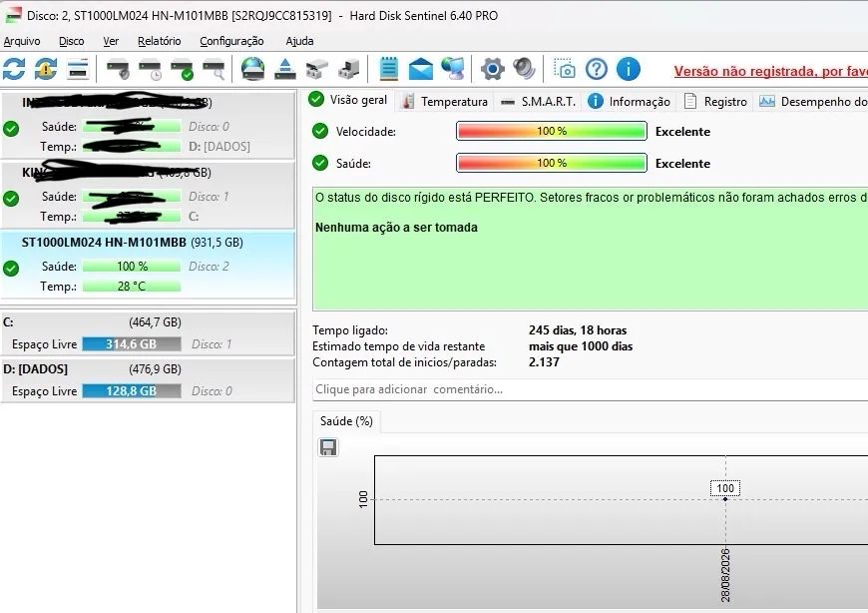Click the disk icon with shield badge
This screenshot has height=613, width=868.
118,70
